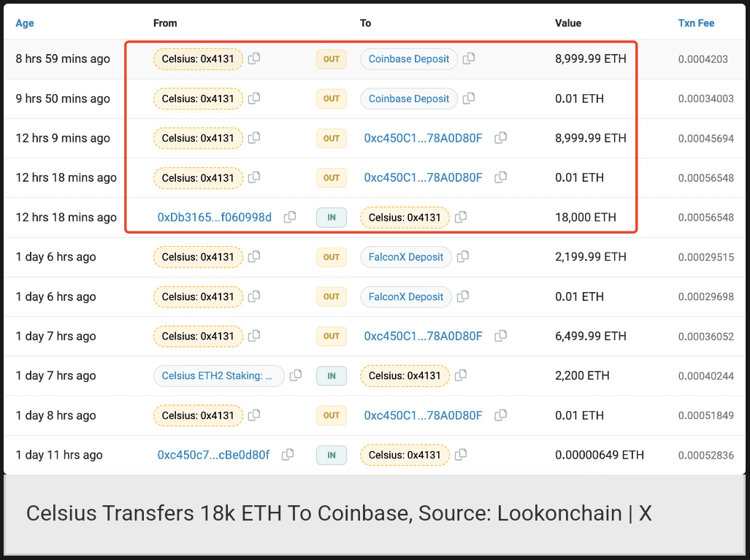This screenshot has height=560, width=750.
Task: Copy the Celsius ETH2 Staking address
Action: coord(296,375)
